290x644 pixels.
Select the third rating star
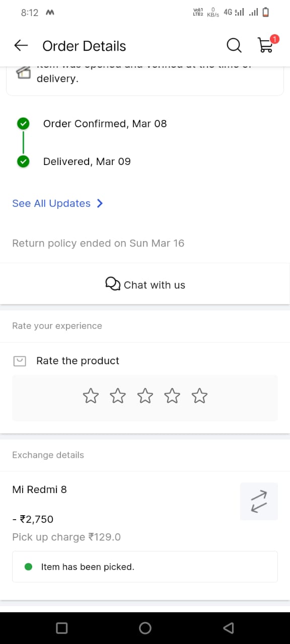tap(145, 396)
